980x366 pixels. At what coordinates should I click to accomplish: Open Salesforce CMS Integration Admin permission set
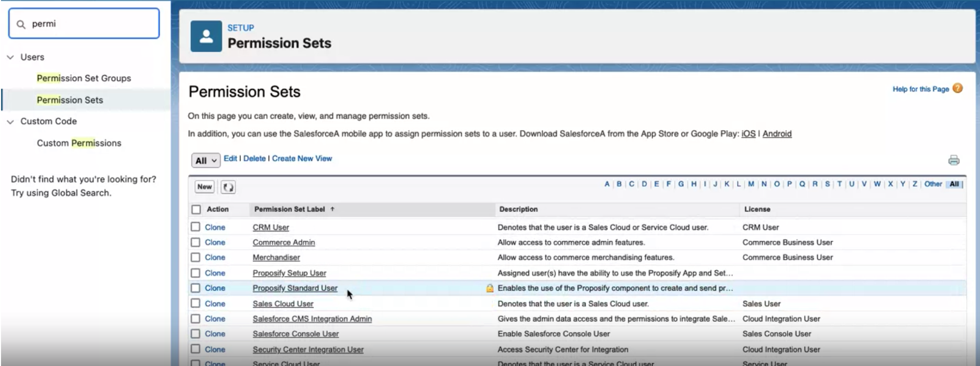pyautogui.click(x=312, y=319)
